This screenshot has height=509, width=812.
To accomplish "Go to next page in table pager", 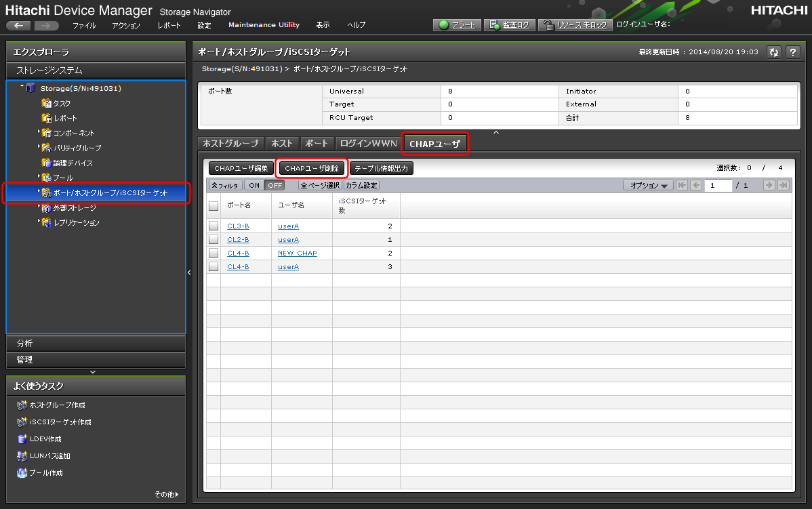I will (769, 186).
